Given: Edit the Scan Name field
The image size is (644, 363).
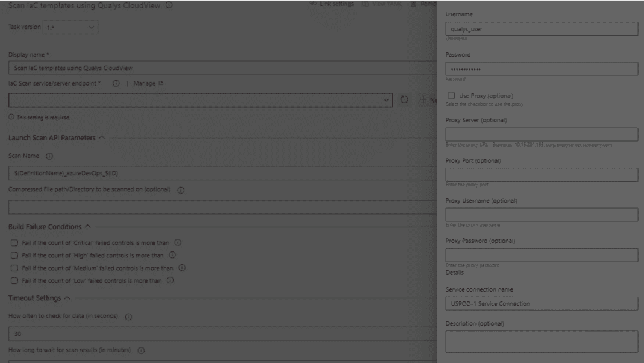Looking at the screenshot, I should [222, 173].
